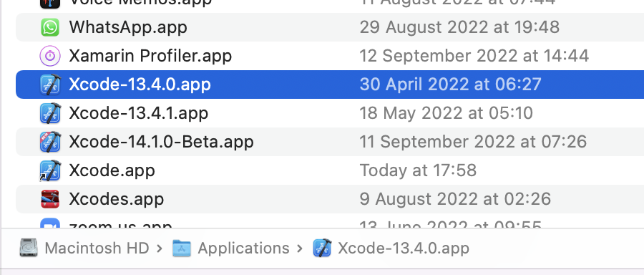Select WhatsApp.app file name
The image size is (644, 275).
128,27
